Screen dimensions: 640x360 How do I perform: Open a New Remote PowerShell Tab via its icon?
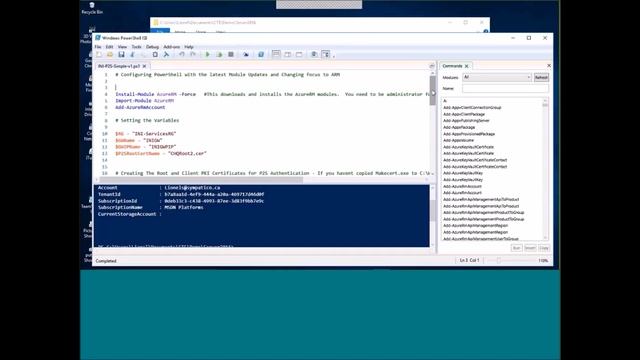click(246, 54)
